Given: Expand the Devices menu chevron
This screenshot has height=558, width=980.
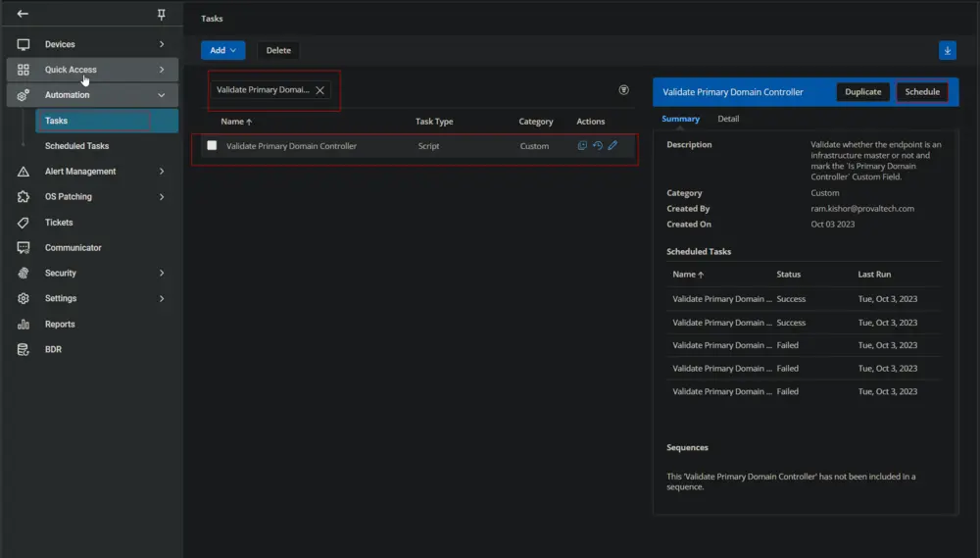Looking at the screenshot, I should point(162,44).
